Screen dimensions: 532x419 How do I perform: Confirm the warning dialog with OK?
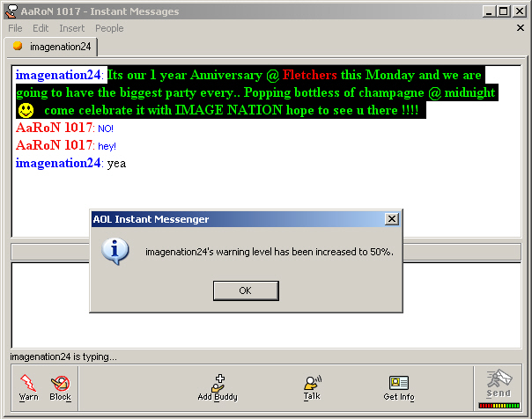click(246, 290)
